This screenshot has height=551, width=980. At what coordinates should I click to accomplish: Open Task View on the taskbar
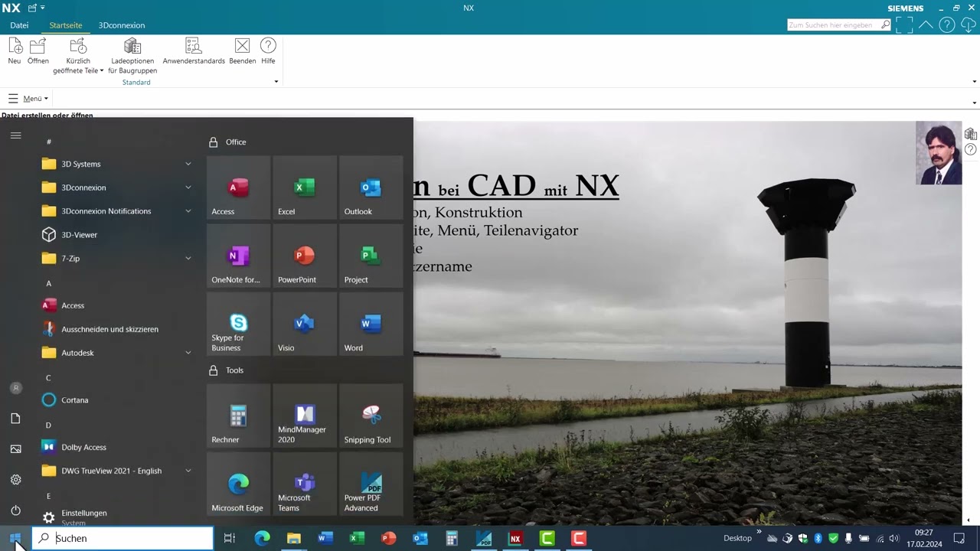229,539
